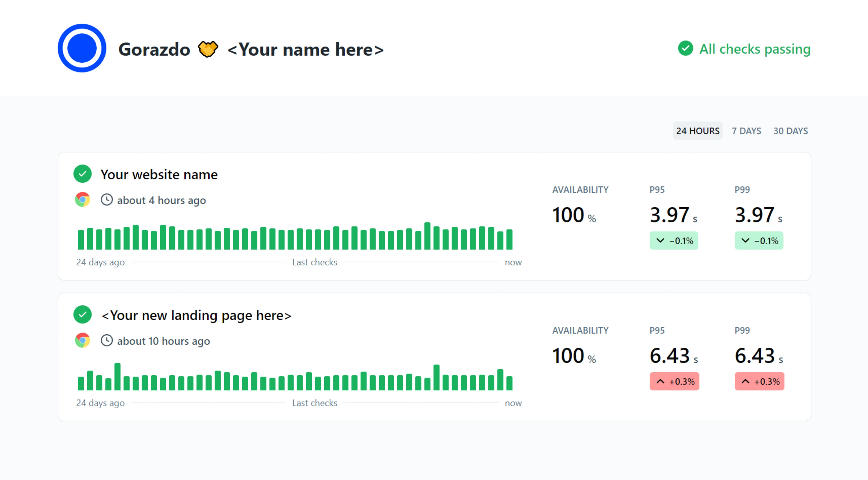Click the Last checks label under the landing page chart
The width and height of the screenshot is (868, 480).
(315, 402)
